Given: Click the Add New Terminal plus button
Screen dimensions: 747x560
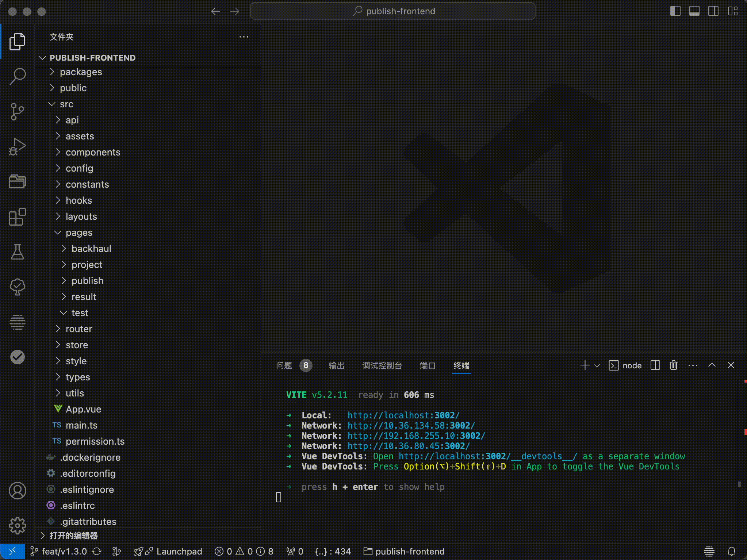Looking at the screenshot, I should coord(585,365).
